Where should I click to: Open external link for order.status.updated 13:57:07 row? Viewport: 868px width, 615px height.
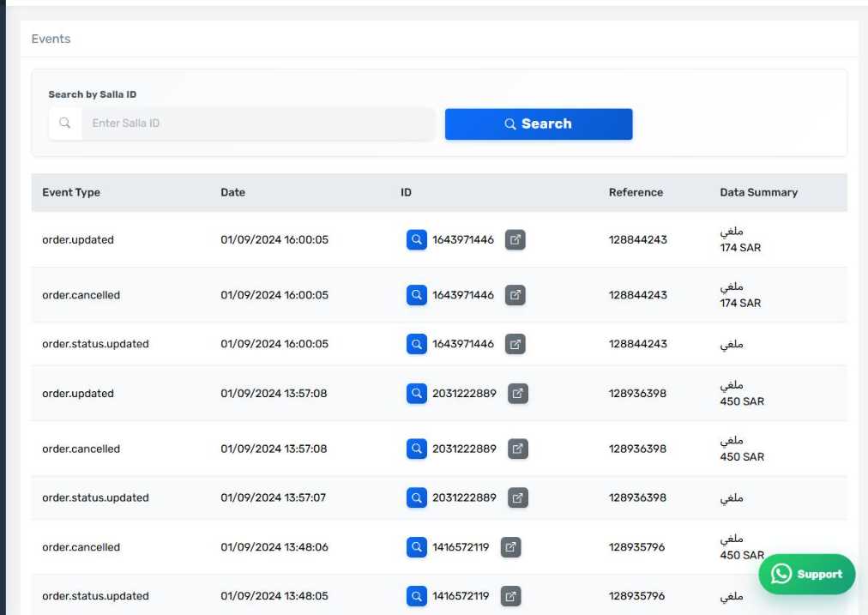[517, 497]
